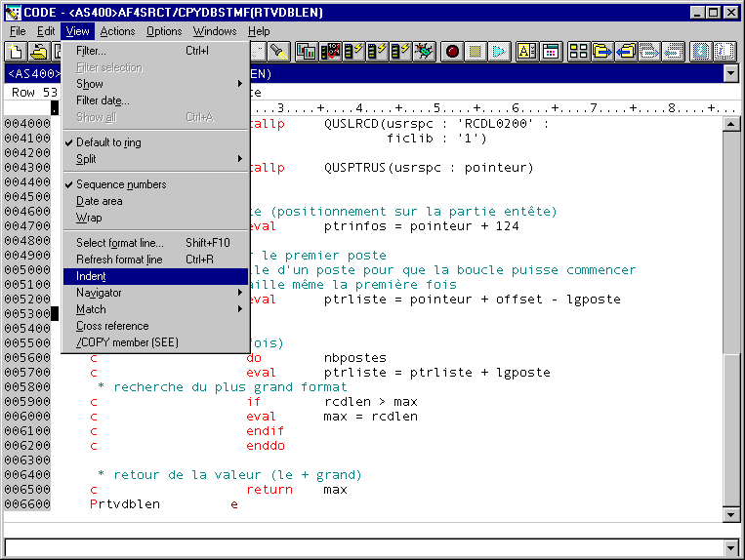
Task: Click the new document toolbar icon
Action: pos(16,52)
